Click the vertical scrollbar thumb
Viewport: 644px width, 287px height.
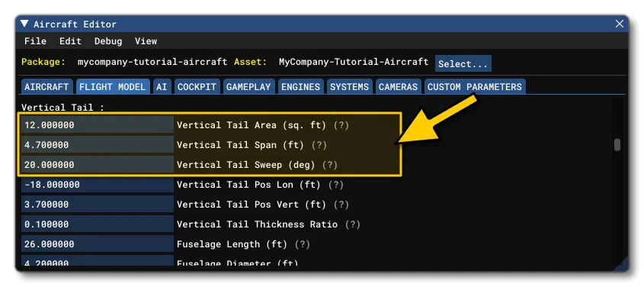tap(617, 145)
